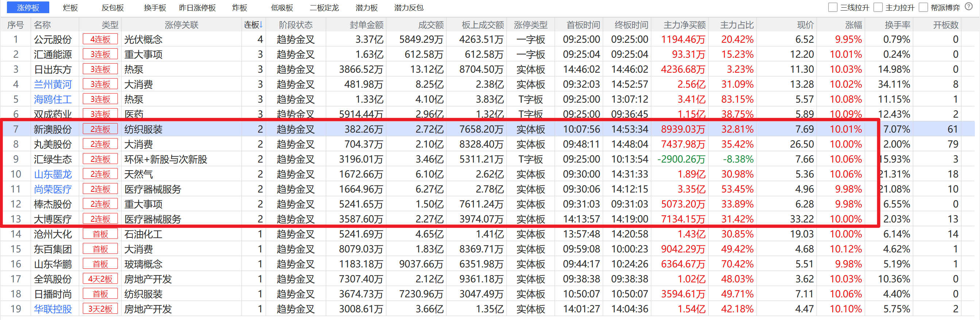Select stock name 大博医疗

click(53, 219)
